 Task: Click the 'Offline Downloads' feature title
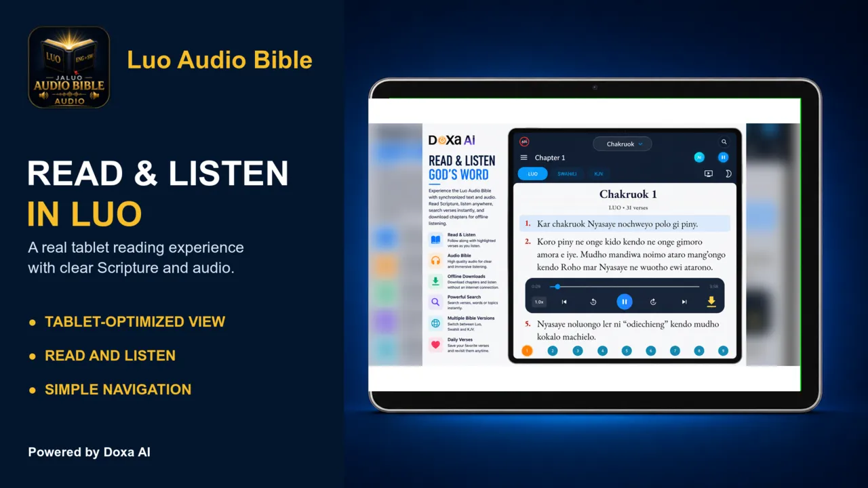tap(467, 277)
